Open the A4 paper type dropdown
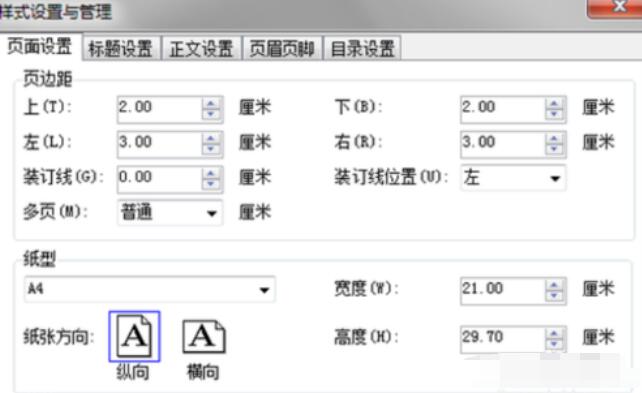Image resolution: width=642 pixels, height=393 pixels. [149, 289]
